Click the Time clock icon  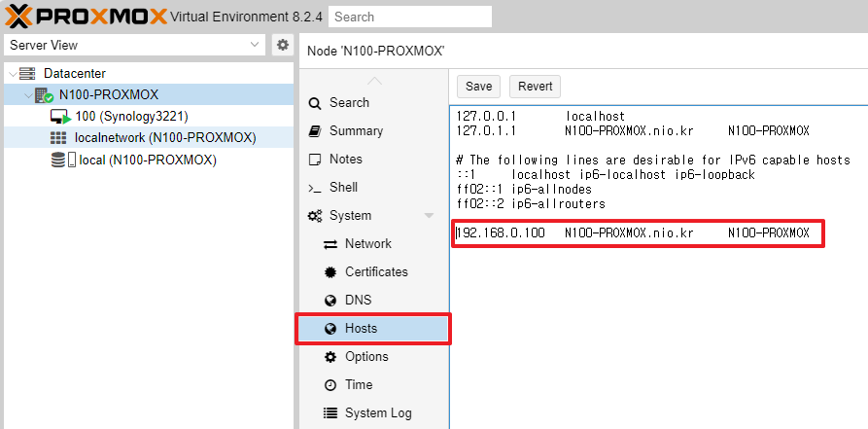330,385
